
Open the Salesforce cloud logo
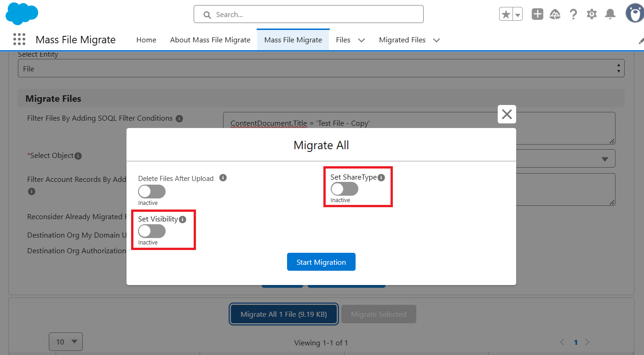click(22, 14)
